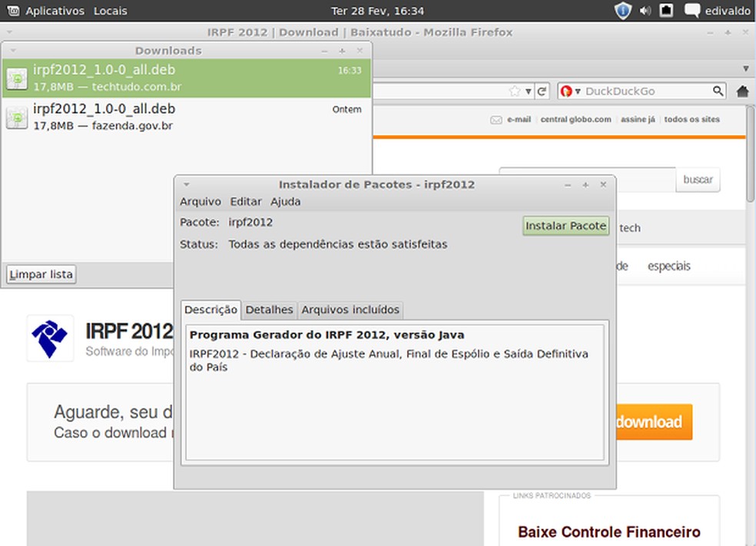Click the heading Programa Gerador do IRPF 2012
Viewport: 756px width, 546px height.
click(x=327, y=335)
